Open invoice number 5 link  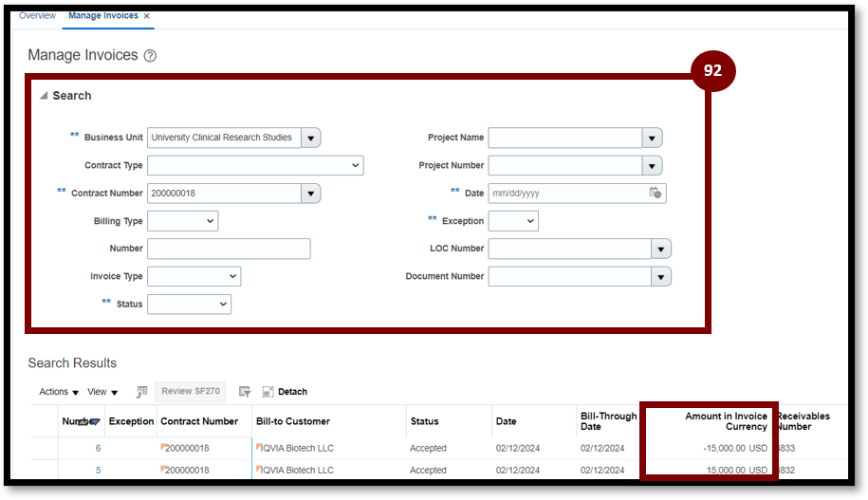[x=98, y=471]
